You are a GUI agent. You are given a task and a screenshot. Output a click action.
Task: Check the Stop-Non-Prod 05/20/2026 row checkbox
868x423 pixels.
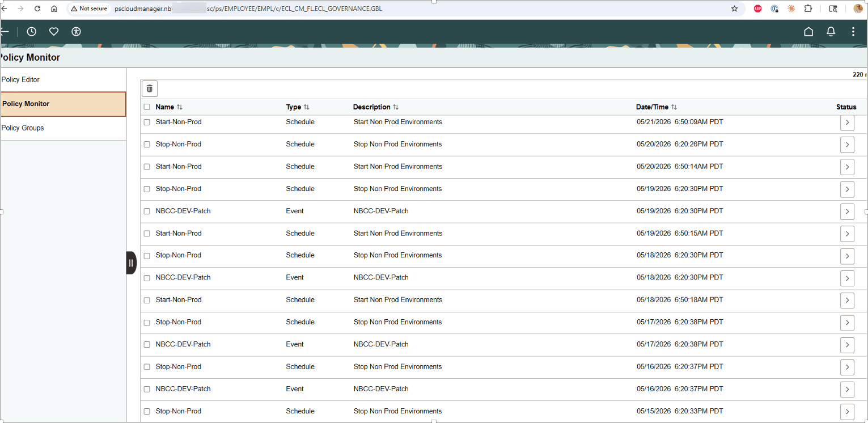[x=147, y=145]
